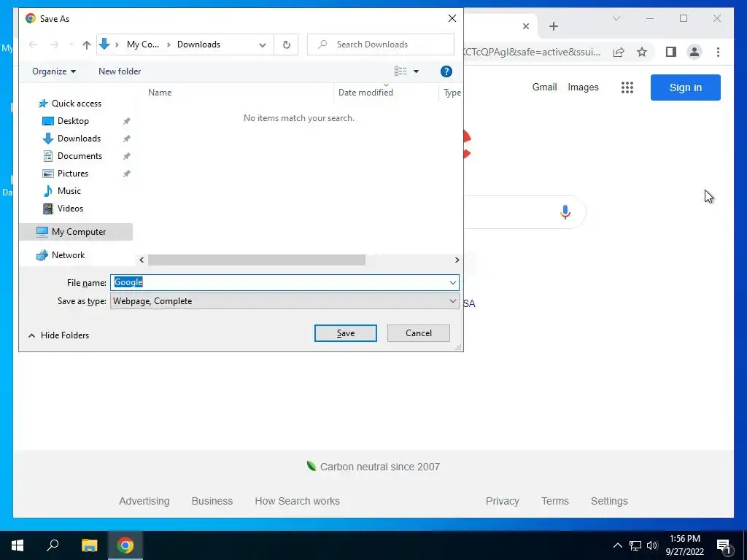
Task: Open Organize dropdown menu
Action: coord(54,71)
